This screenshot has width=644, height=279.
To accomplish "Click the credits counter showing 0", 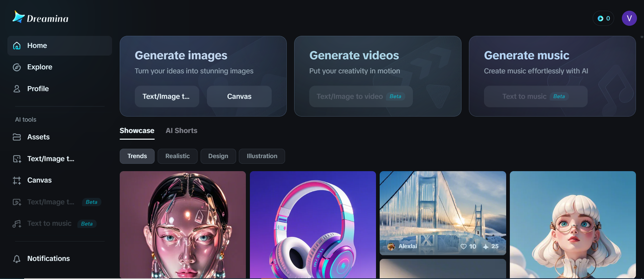I will point(603,19).
